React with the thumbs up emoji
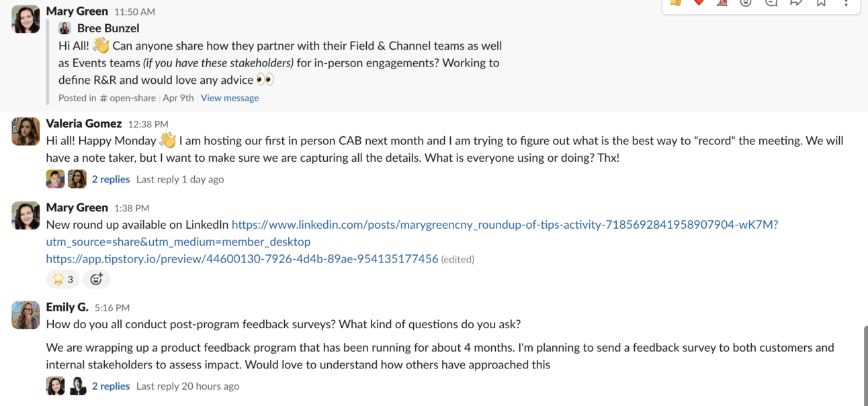Image resolution: width=868 pixels, height=406 pixels. (x=675, y=3)
